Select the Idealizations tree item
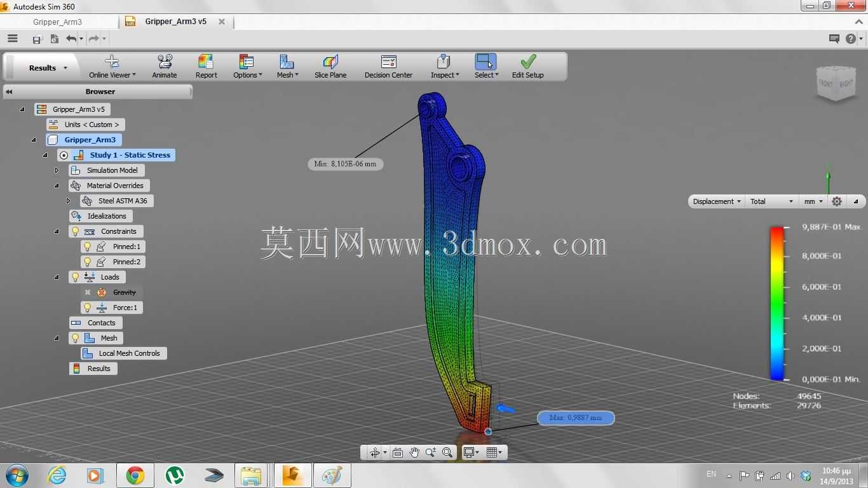The image size is (868, 488). (x=101, y=216)
